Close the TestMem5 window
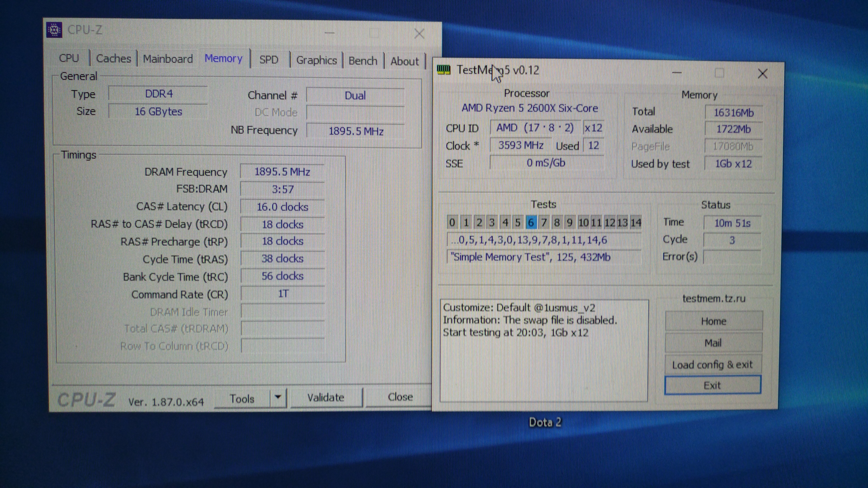The width and height of the screenshot is (868, 488). pyautogui.click(x=762, y=73)
